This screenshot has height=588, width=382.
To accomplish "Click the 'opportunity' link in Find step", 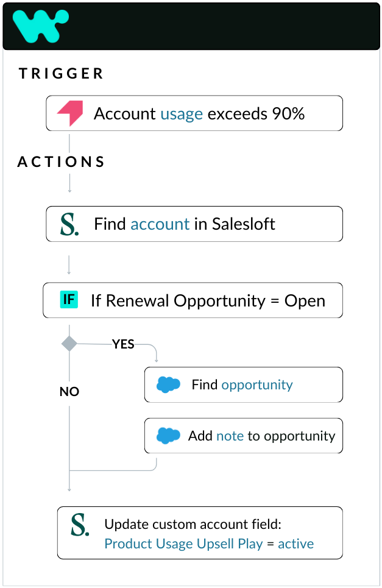I will [257, 385].
